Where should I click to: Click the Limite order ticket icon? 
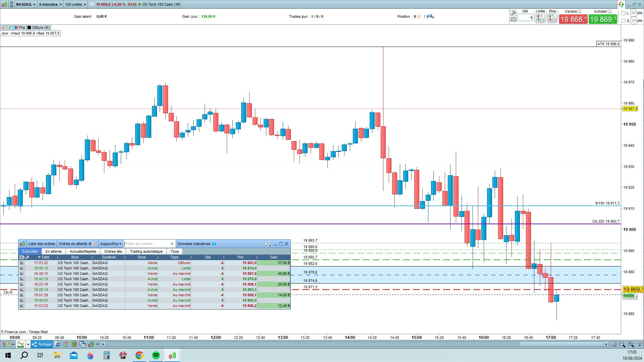(x=540, y=19)
